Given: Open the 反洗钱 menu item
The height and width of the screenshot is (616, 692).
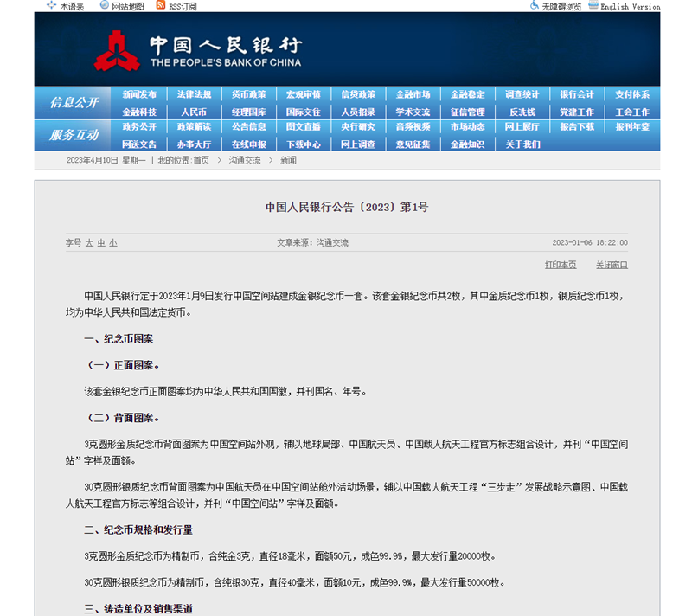Looking at the screenshot, I should [522, 112].
